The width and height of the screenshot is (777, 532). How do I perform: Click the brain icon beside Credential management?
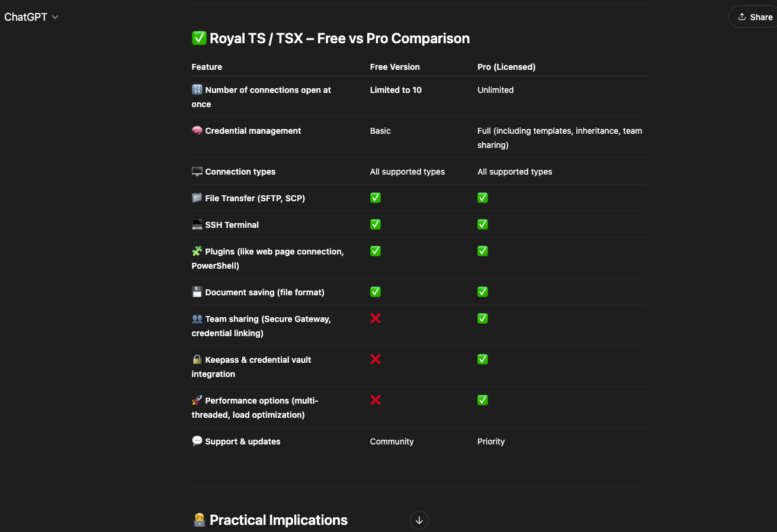[197, 131]
